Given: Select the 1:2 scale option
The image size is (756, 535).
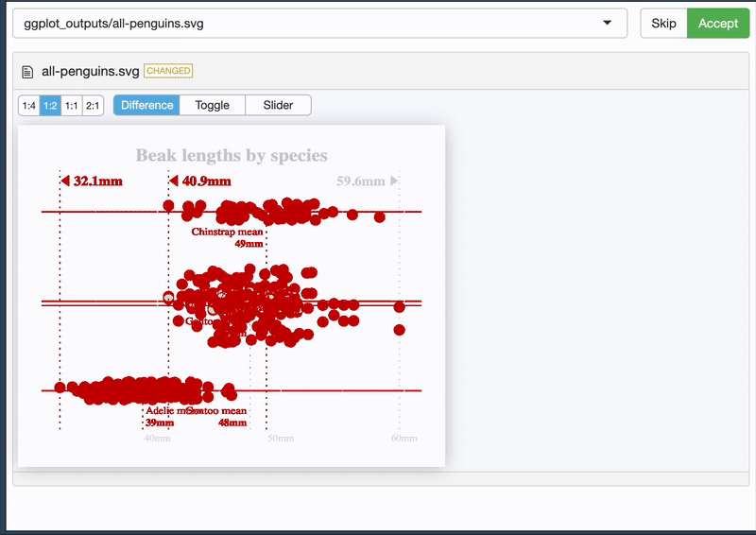Looking at the screenshot, I should [50, 106].
